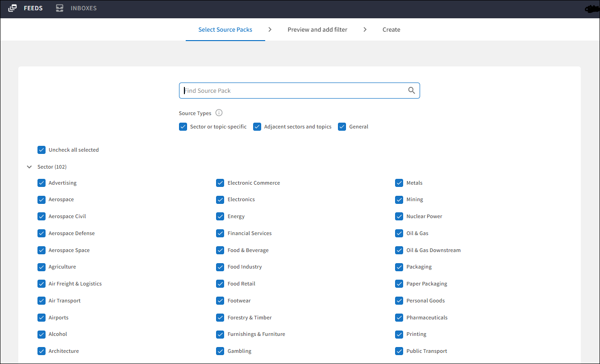Viewport: 600px width, 364px height.
Task: Deselect the Financial Services sector
Action: (x=220, y=233)
